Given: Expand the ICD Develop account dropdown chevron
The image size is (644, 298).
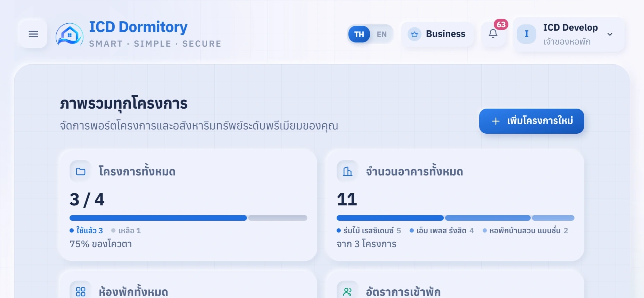Looking at the screenshot, I should 610,34.
